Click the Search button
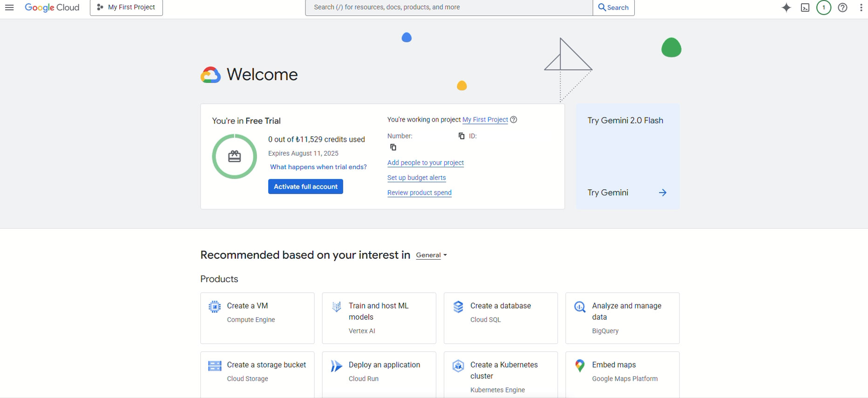Image resolution: width=868 pixels, height=398 pixels. [x=614, y=7]
